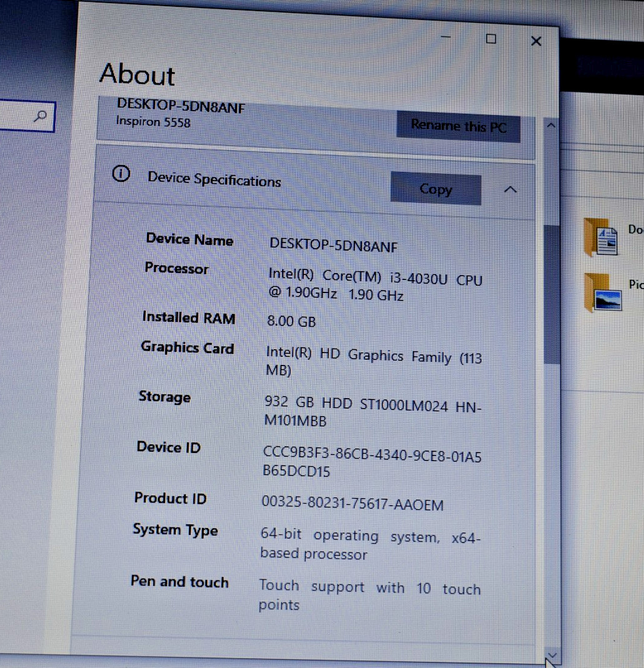Click the Rename this PC button
The image size is (644, 668).
458,126
